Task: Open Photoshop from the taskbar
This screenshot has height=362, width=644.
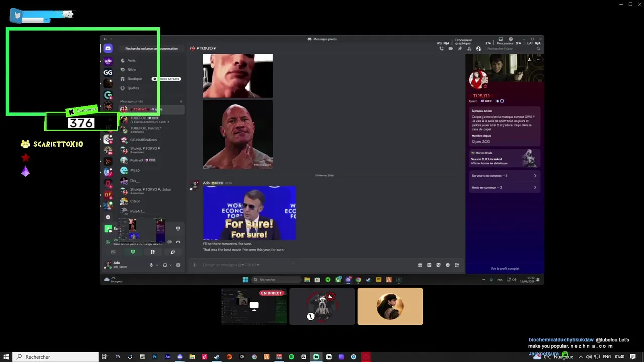Action: (x=155, y=357)
